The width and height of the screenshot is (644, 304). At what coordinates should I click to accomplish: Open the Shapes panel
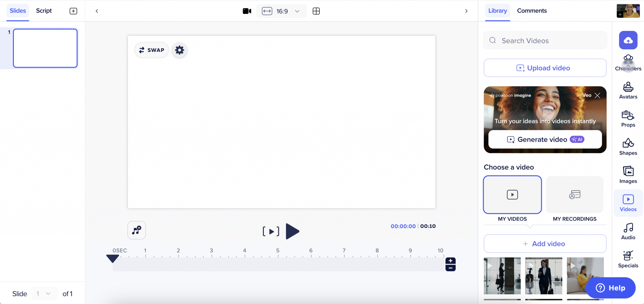click(x=627, y=147)
